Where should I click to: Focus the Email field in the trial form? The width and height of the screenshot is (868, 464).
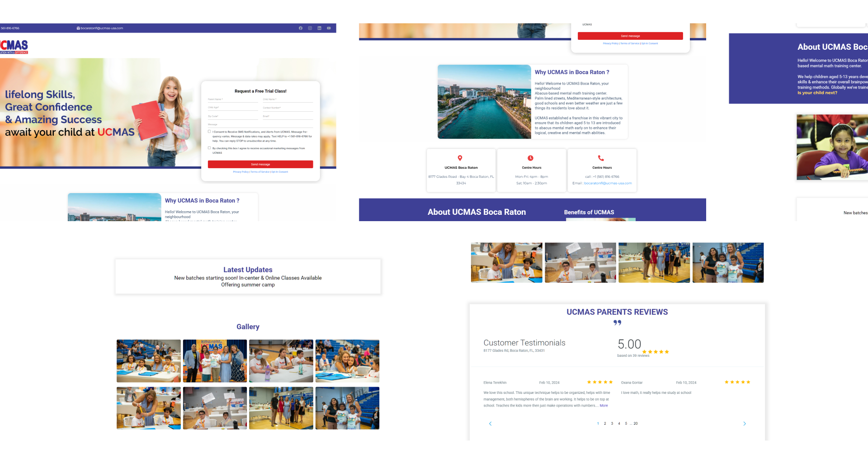pos(288,116)
